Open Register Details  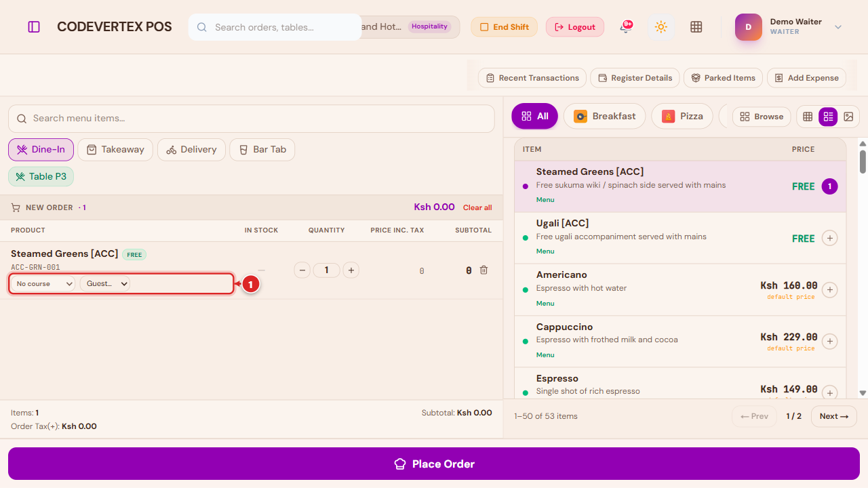pyautogui.click(x=635, y=78)
